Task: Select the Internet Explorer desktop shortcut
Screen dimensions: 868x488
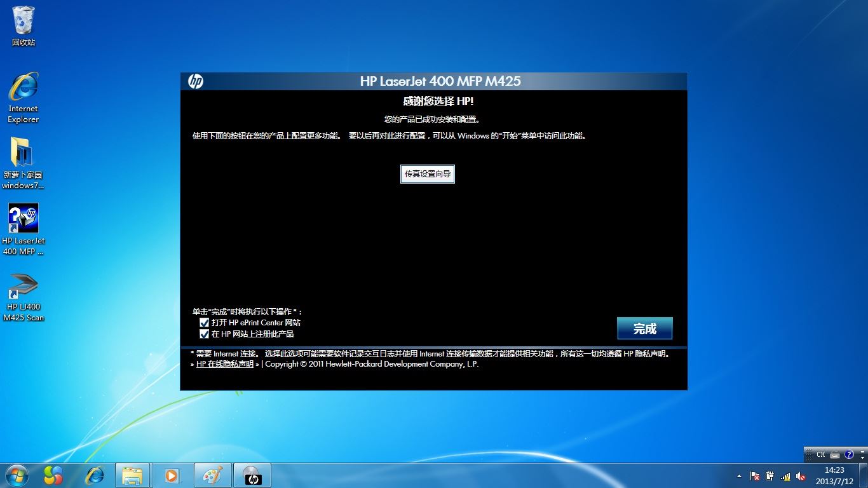Action: click(x=24, y=98)
